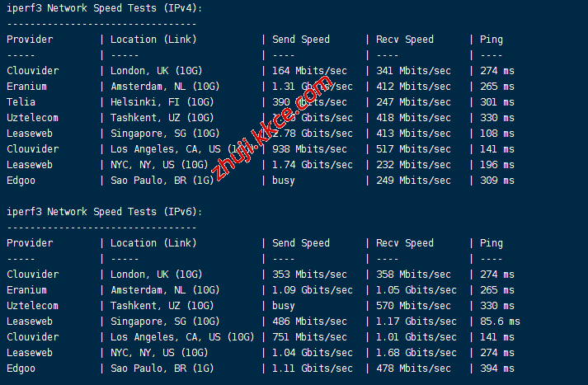This screenshot has width=588, height=385.
Task: Select the 85.6 ms ping value
Action: pyautogui.click(x=500, y=322)
